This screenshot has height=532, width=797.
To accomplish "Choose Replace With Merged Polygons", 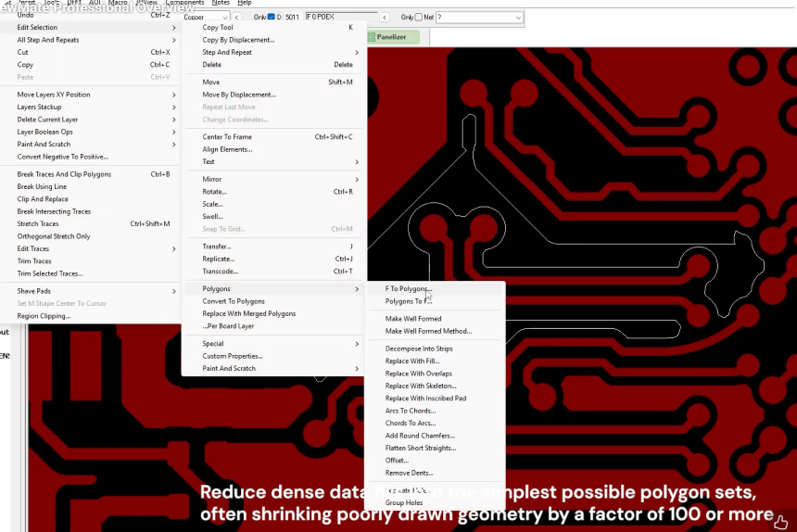I will click(x=273, y=314).
